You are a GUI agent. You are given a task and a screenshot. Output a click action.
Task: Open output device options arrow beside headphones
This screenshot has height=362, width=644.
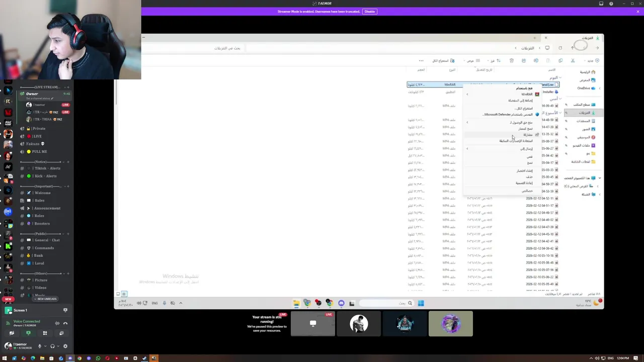(58, 346)
